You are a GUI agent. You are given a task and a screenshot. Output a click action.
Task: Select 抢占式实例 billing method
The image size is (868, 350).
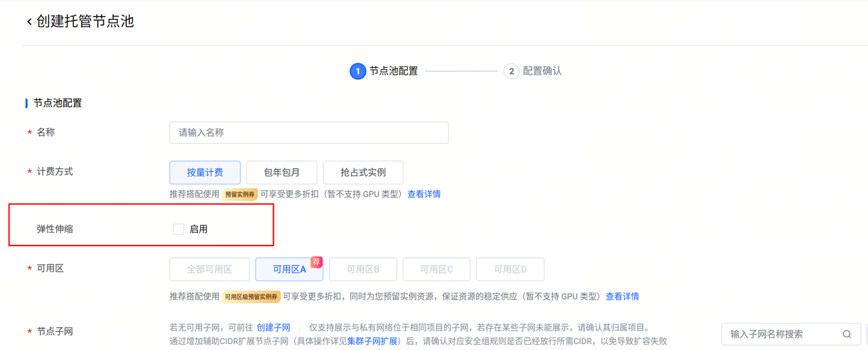[363, 172]
